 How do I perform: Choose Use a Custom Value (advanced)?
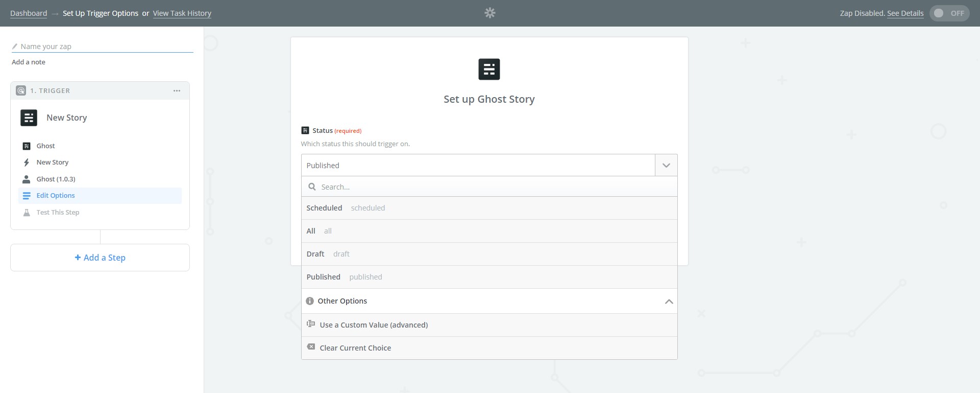[374, 325]
